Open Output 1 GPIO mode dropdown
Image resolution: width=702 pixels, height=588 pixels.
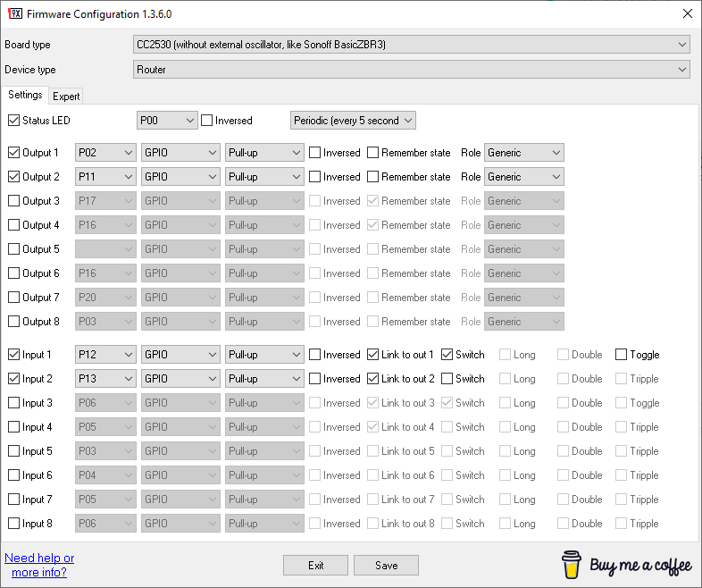(180, 153)
